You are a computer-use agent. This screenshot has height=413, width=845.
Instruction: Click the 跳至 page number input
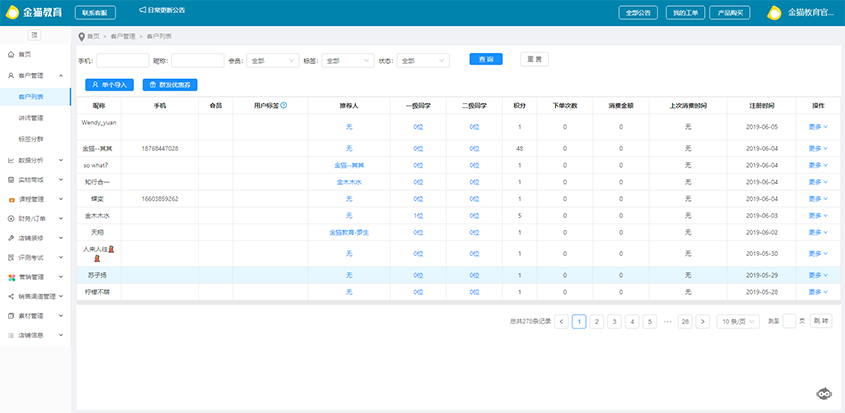click(789, 321)
